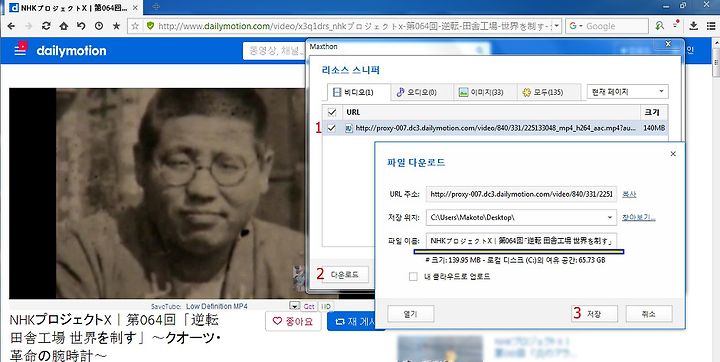
Task: Click the SaveTube HD button
Action: (x=326, y=306)
